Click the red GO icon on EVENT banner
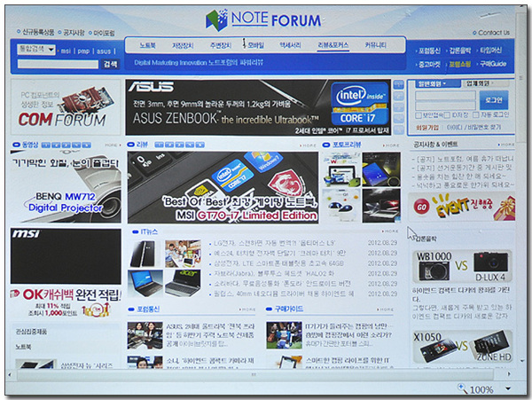 pos(421,207)
